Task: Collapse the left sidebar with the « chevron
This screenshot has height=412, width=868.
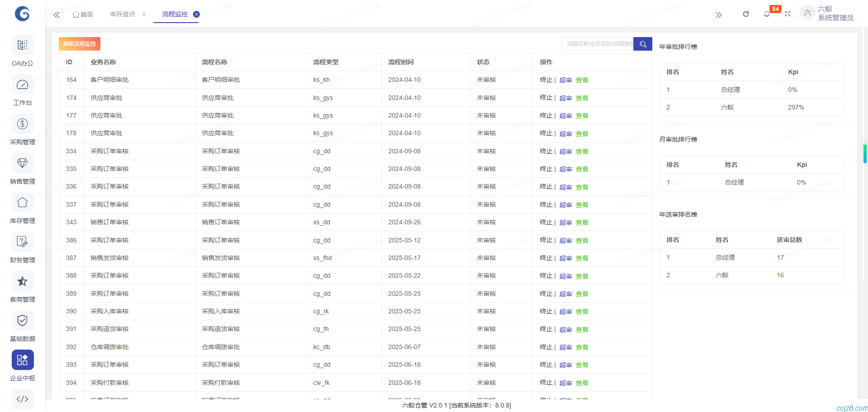Action: pos(56,14)
